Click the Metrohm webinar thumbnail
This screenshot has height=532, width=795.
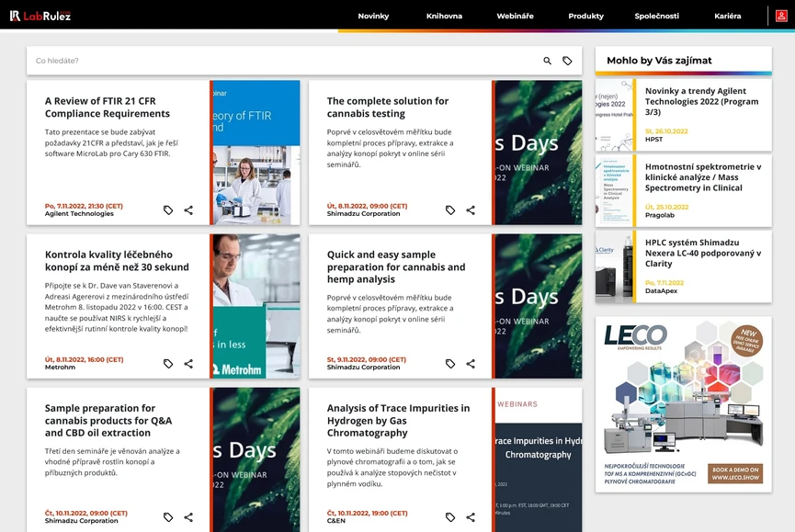coord(256,306)
